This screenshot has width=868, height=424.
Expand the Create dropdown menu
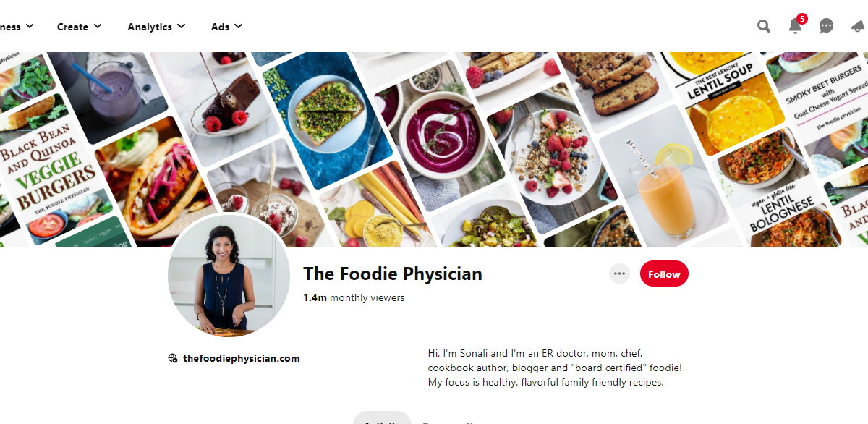click(80, 27)
